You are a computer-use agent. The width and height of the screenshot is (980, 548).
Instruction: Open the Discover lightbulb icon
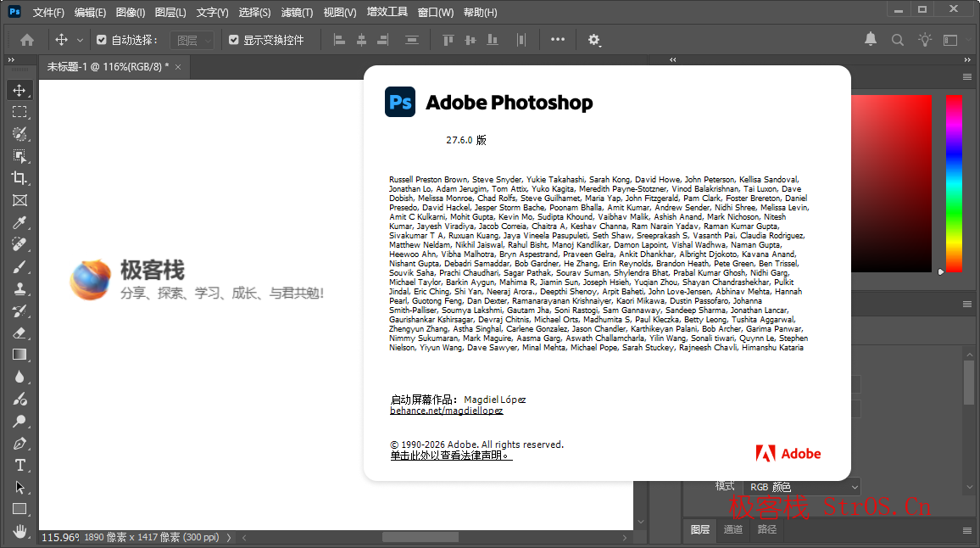click(924, 40)
